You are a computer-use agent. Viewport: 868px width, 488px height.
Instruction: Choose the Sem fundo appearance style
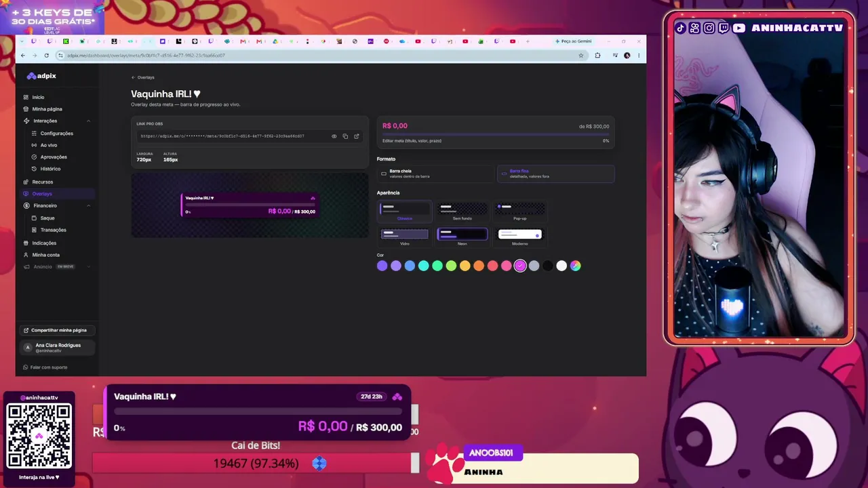pyautogui.click(x=462, y=211)
